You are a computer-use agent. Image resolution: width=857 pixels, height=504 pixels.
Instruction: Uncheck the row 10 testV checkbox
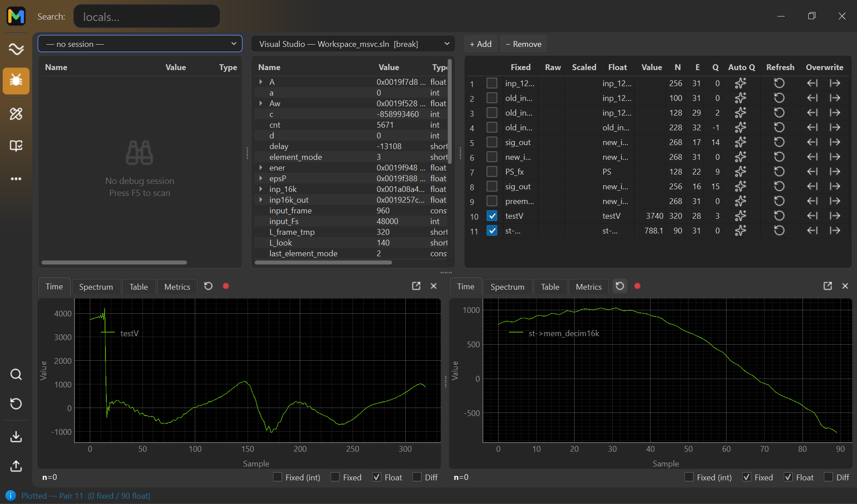pos(492,216)
